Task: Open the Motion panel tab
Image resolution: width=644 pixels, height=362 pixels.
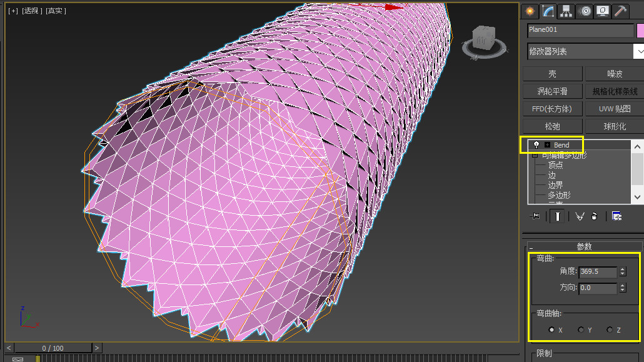Action: click(585, 11)
